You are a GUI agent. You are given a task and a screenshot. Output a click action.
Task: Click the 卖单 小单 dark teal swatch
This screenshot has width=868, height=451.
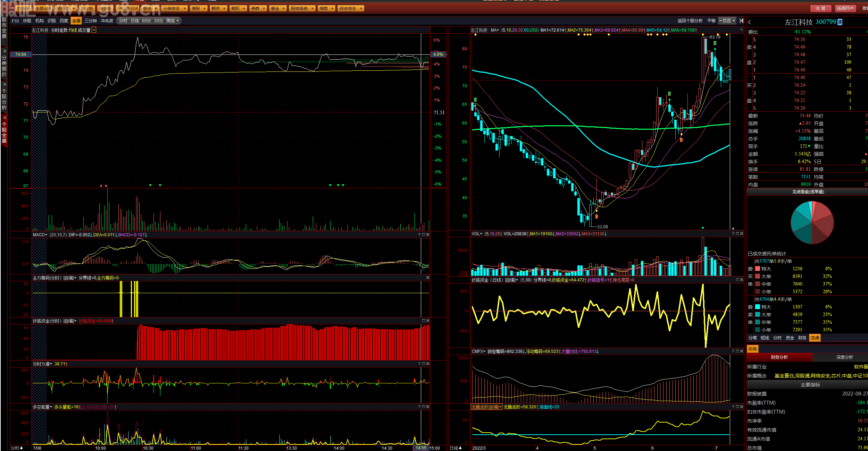click(x=758, y=330)
